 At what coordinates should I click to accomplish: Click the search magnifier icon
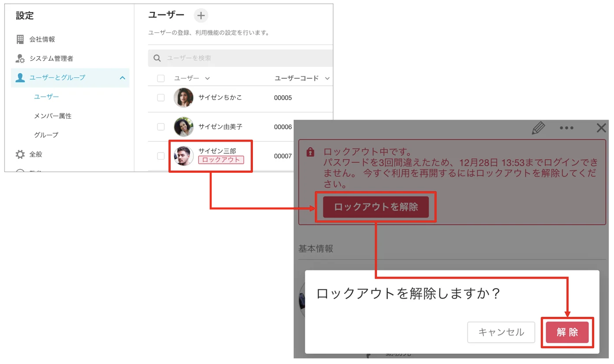tap(157, 58)
